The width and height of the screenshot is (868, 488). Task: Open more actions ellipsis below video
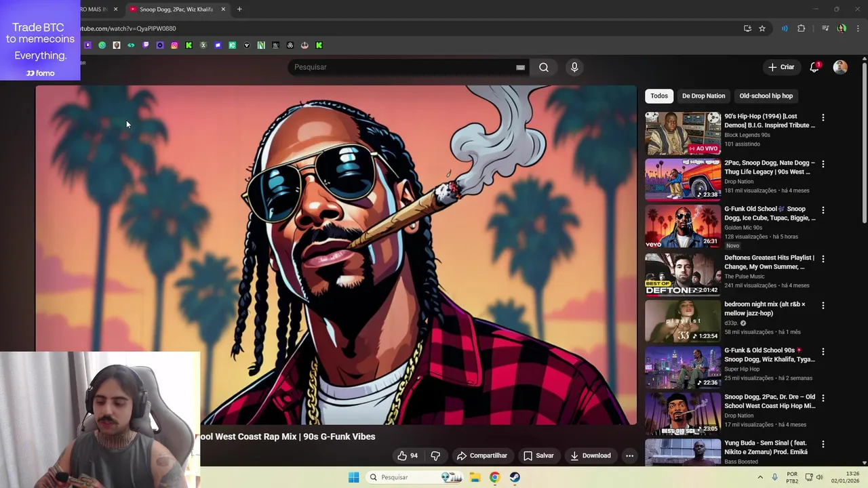629,455
